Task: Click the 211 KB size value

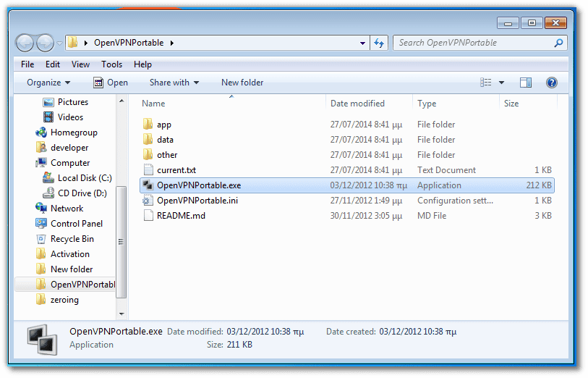Action: point(239,345)
